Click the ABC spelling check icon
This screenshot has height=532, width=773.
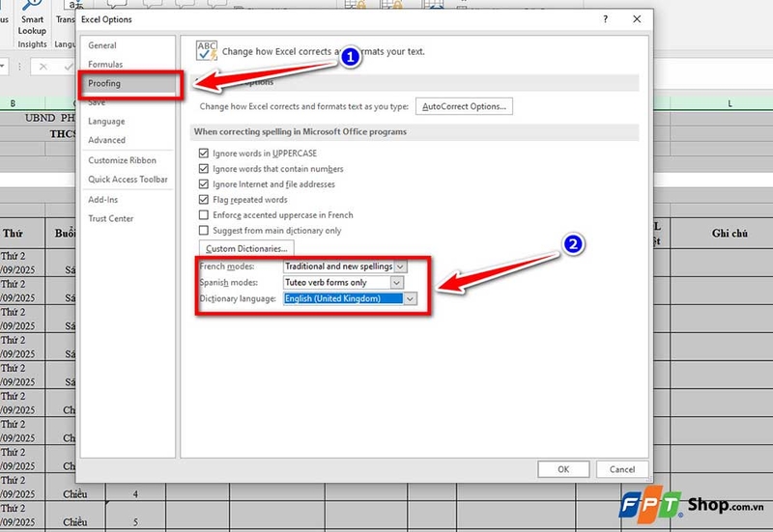coord(207,51)
